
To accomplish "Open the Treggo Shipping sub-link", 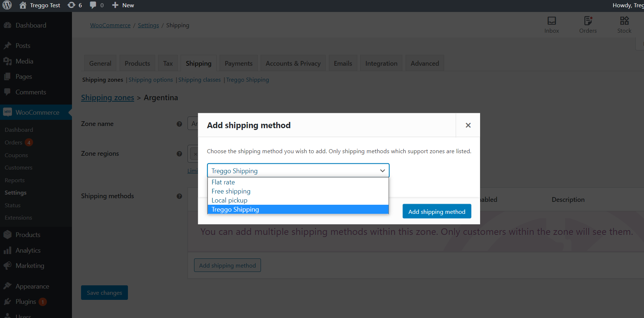I will tap(247, 79).
